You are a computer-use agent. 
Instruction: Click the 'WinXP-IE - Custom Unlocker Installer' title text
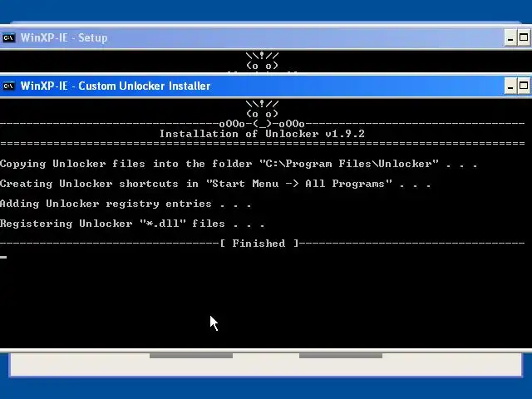pos(116,86)
